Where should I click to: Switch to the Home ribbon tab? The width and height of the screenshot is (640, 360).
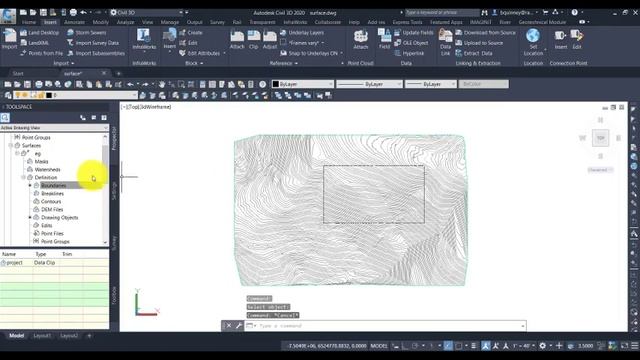point(29,22)
